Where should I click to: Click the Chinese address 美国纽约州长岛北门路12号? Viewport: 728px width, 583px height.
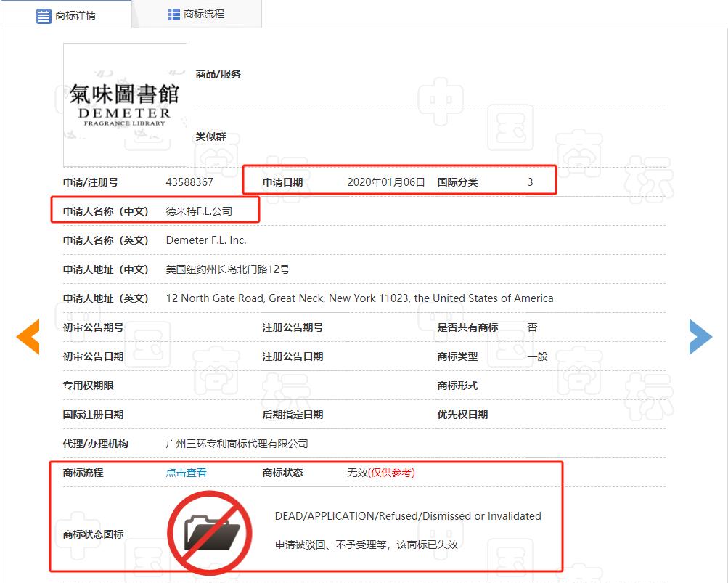[227, 269]
